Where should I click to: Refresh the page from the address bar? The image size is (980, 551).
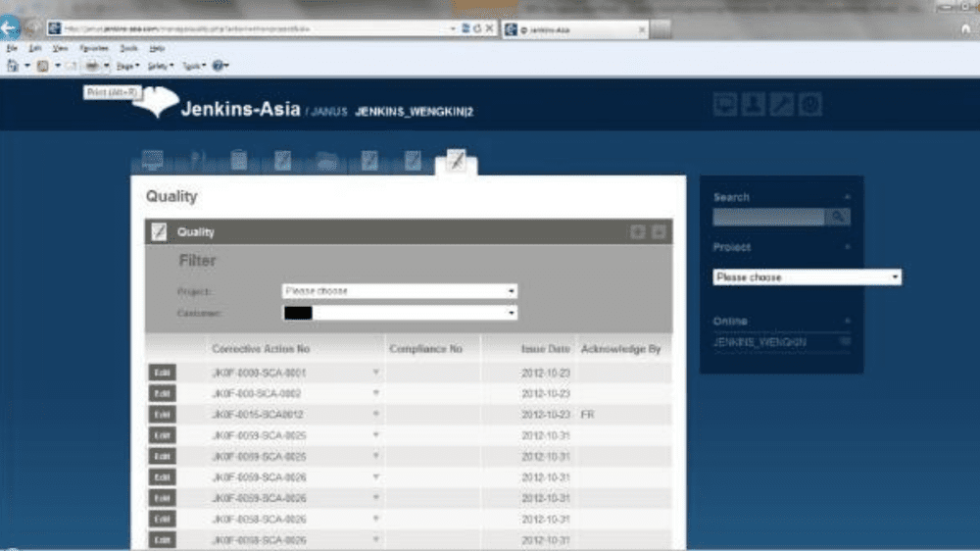tap(477, 28)
